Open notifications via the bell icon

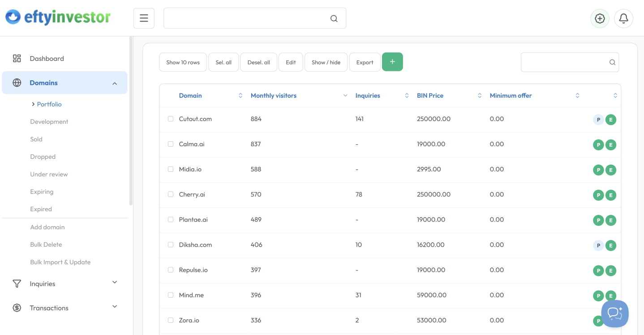(623, 18)
